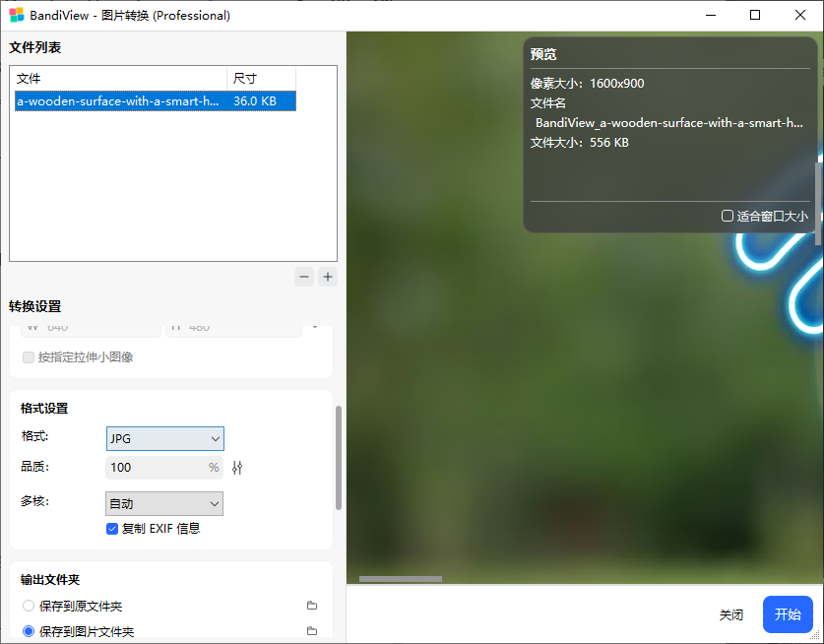Click the 关闭 button

[731, 613]
